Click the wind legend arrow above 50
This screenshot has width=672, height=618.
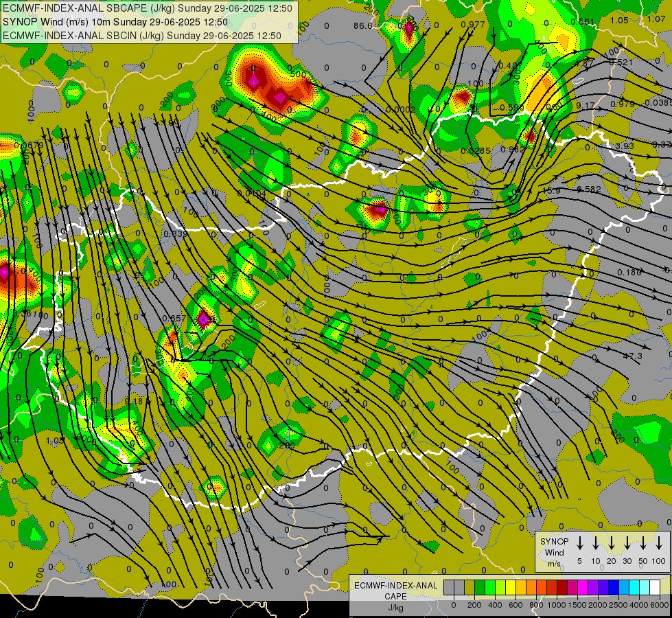(x=643, y=543)
